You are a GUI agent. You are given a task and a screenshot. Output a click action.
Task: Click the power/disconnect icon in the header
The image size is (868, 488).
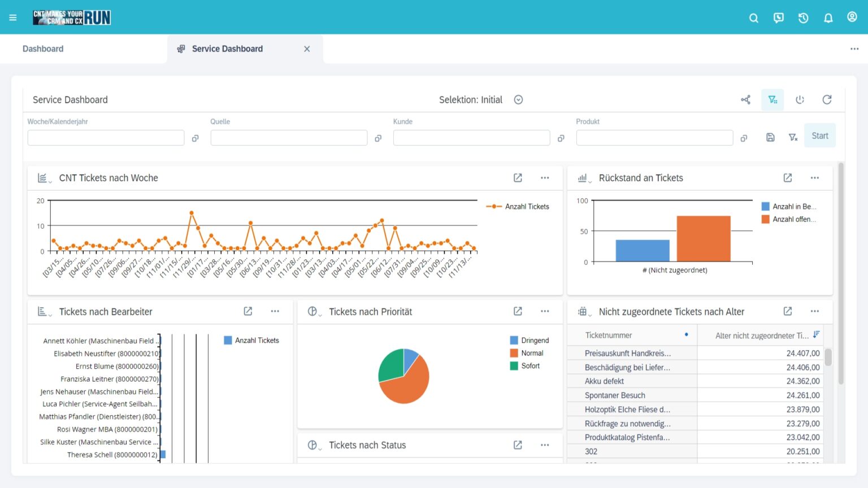800,99
